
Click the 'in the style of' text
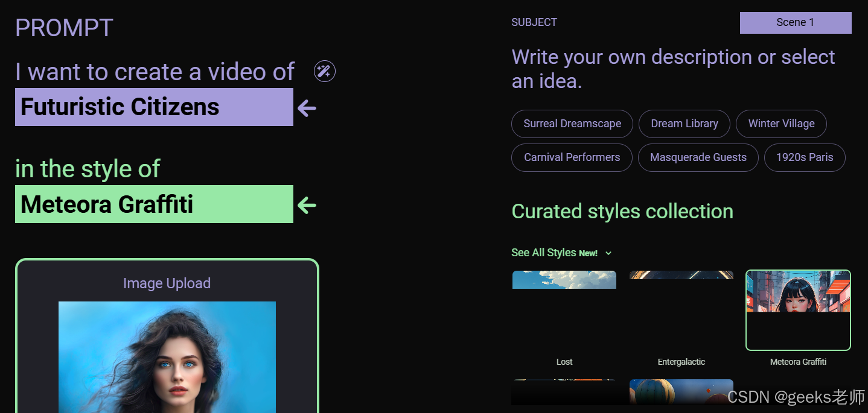point(88,169)
